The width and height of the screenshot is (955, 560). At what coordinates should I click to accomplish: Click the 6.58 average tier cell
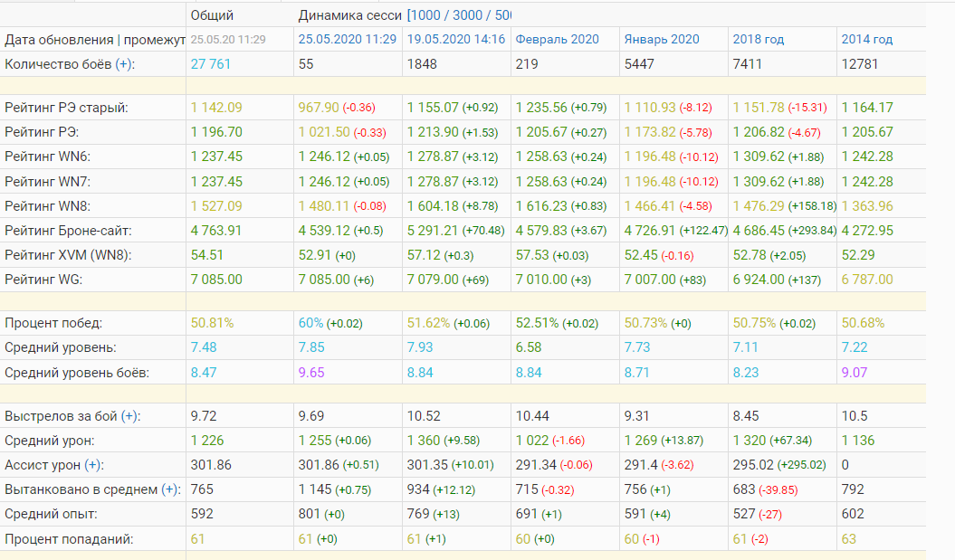pos(529,347)
